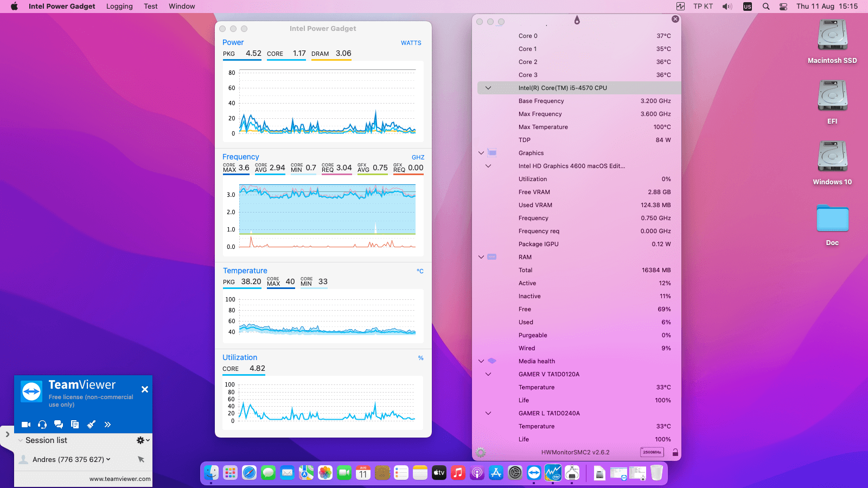Start video in the TeamViewer panel
868x488 pixels.
25,425
